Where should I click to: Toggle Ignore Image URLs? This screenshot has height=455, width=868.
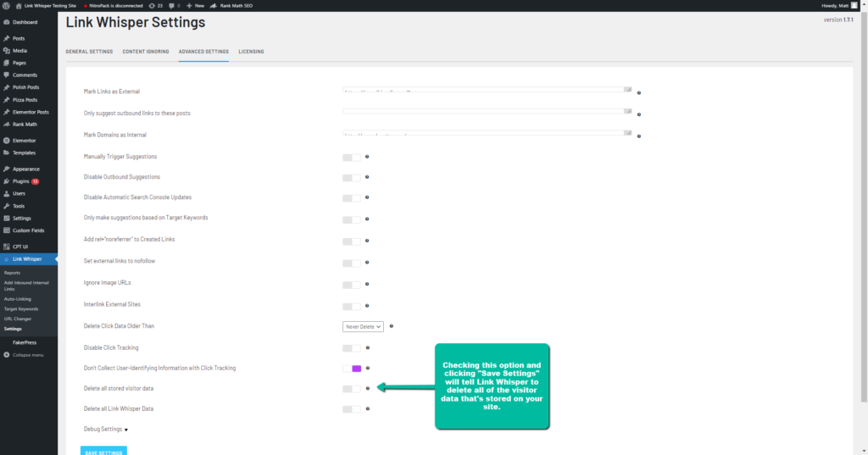click(x=352, y=285)
